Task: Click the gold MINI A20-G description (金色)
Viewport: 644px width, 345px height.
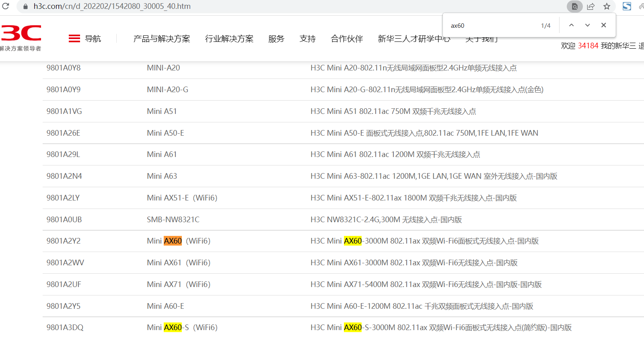Action: coord(427,90)
